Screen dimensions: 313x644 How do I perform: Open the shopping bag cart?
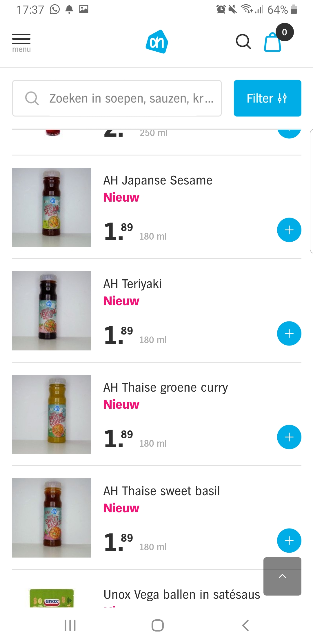(x=273, y=42)
